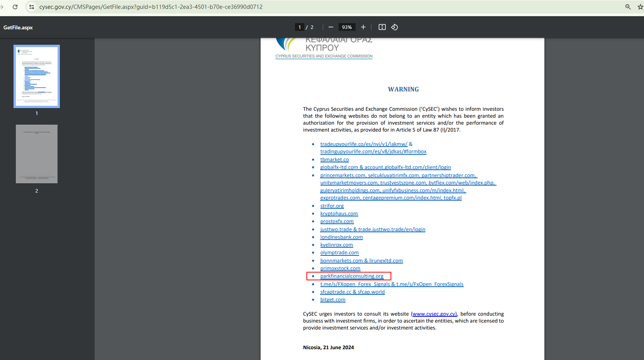
Task: Open the www.cysec.gov.cy link in paragraph
Action: coord(434,314)
